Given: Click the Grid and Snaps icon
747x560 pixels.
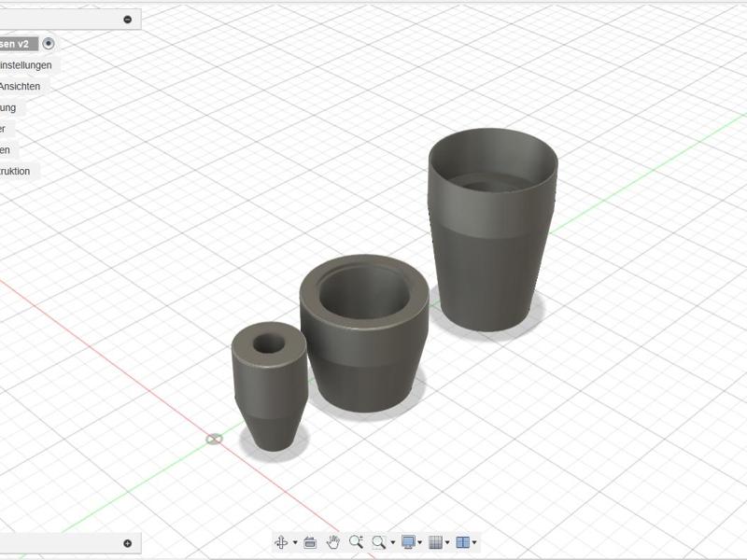Looking at the screenshot, I should coord(435,541).
